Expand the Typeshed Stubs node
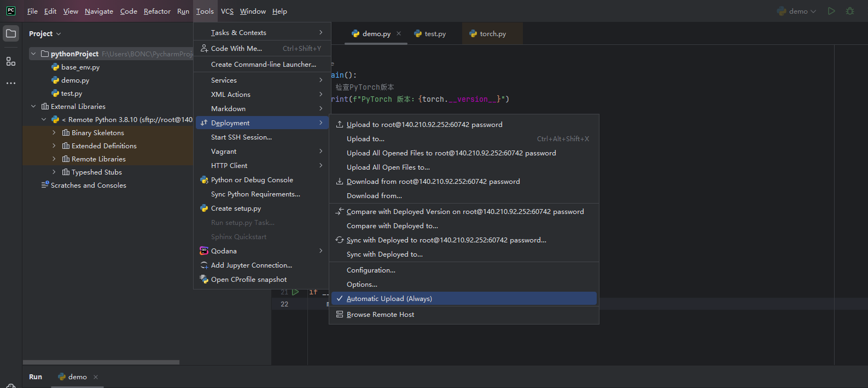Image resolution: width=868 pixels, height=388 pixels. tap(54, 172)
